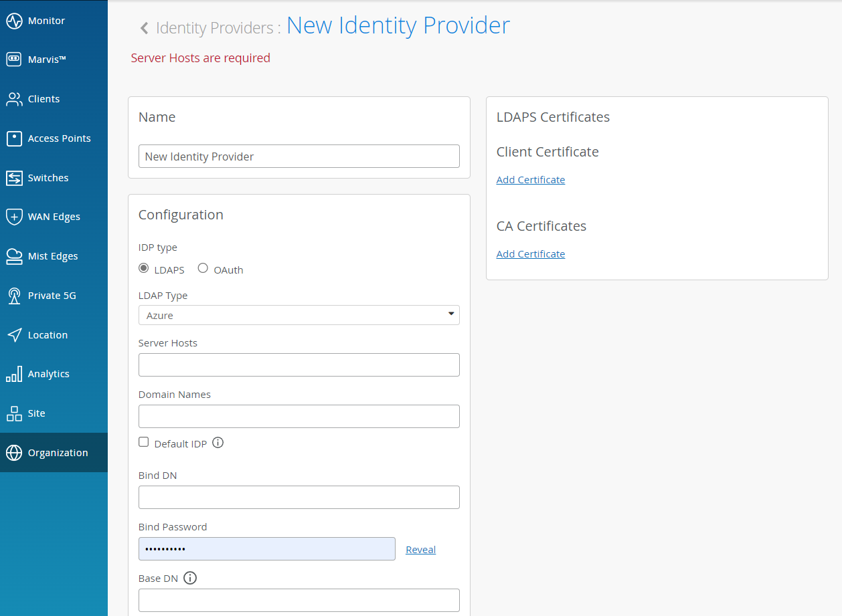Choose the OAuth IDP type option

[x=203, y=268]
